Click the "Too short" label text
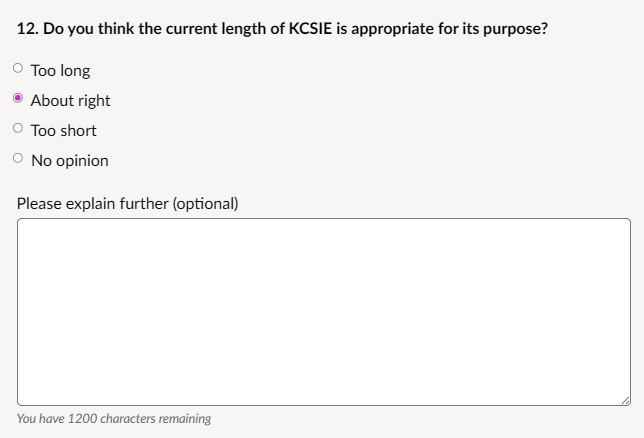This screenshot has width=644, height=438. [x=63, y=131]
